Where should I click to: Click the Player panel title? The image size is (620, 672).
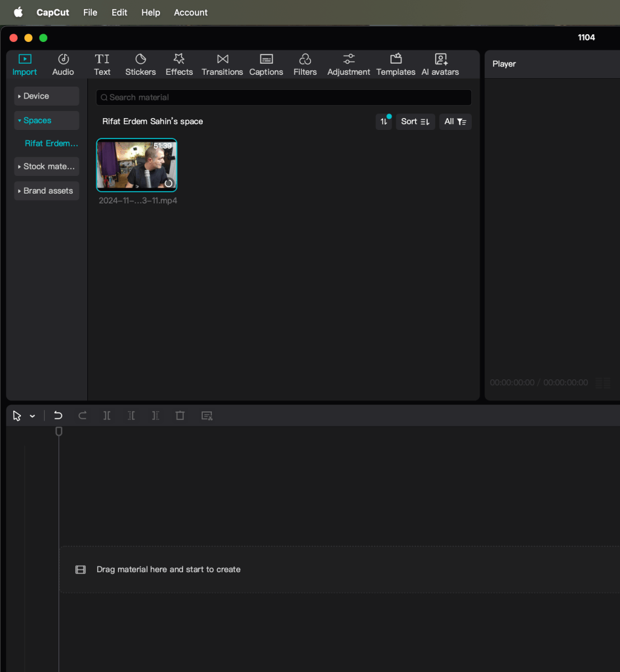(x=504, y=64)
